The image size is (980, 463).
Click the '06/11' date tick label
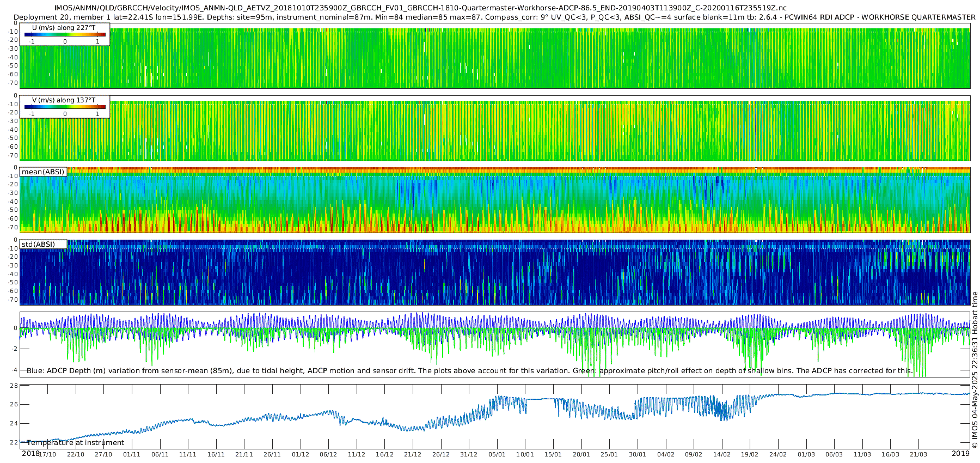[160, 454]
